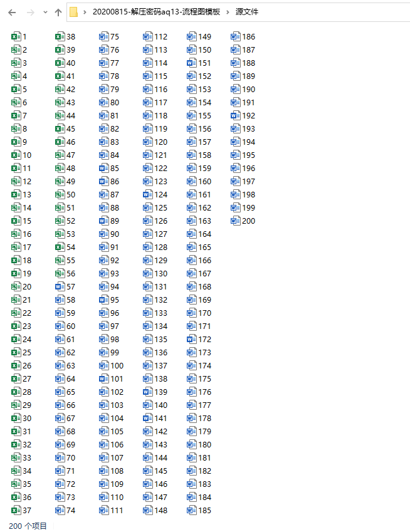Click file name text 120

161,142
